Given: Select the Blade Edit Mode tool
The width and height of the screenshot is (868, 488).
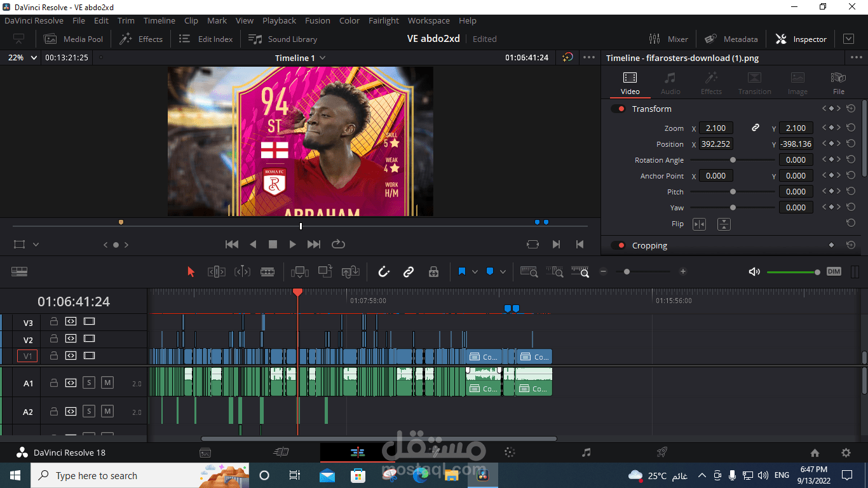Looking at the screenshot, I should pos(268,272).
